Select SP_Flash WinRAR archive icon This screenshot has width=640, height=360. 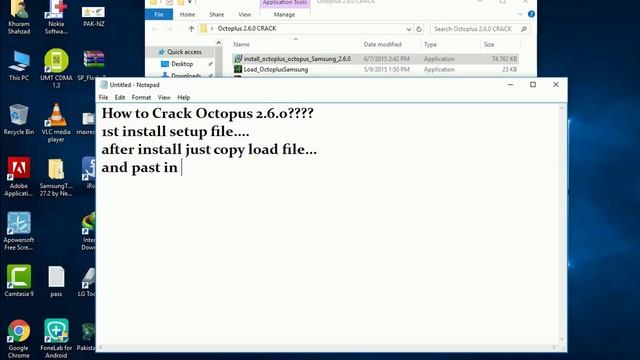click(92, 65)
